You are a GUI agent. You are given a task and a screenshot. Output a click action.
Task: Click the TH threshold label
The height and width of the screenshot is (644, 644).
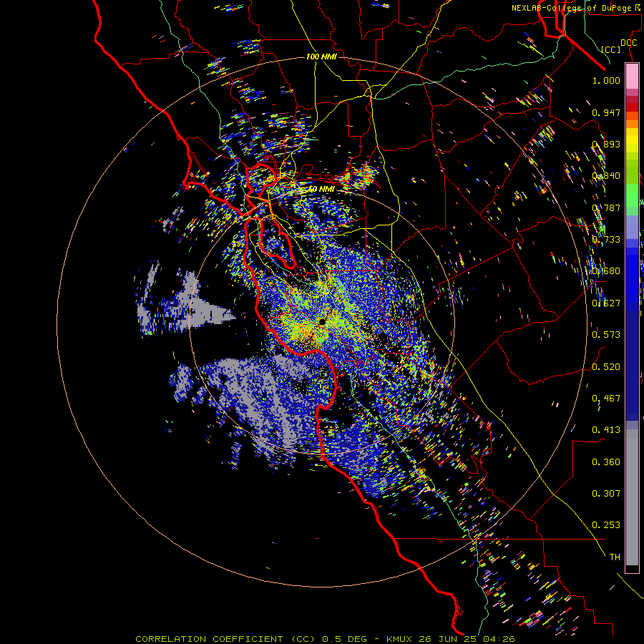pos(615,557)
